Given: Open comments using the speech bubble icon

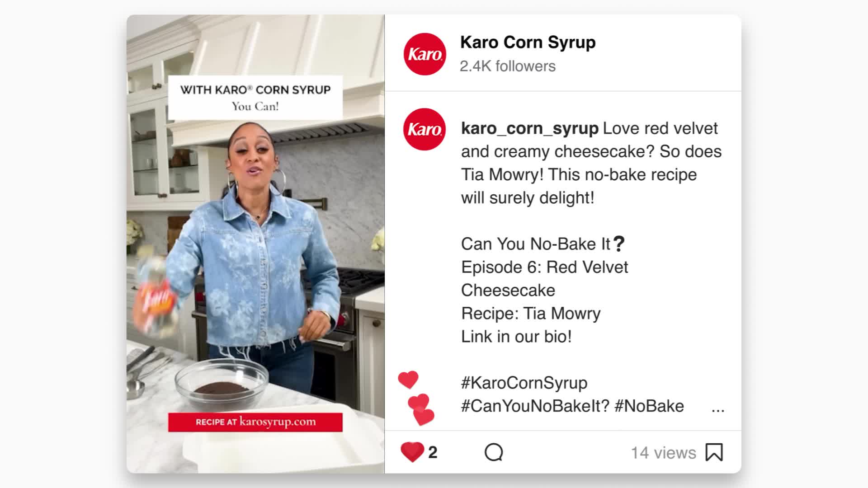Looking at the screenshot, I should tap(494, 452).
